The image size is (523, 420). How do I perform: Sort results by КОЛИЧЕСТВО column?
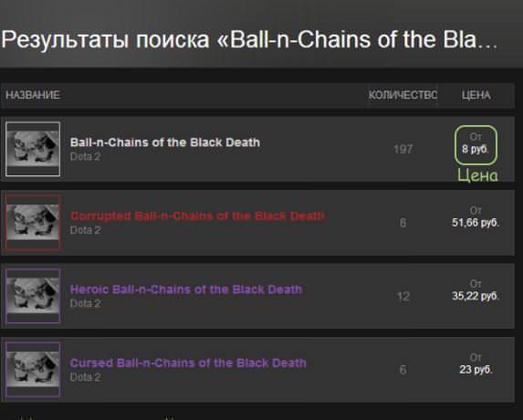pos(403,95)
